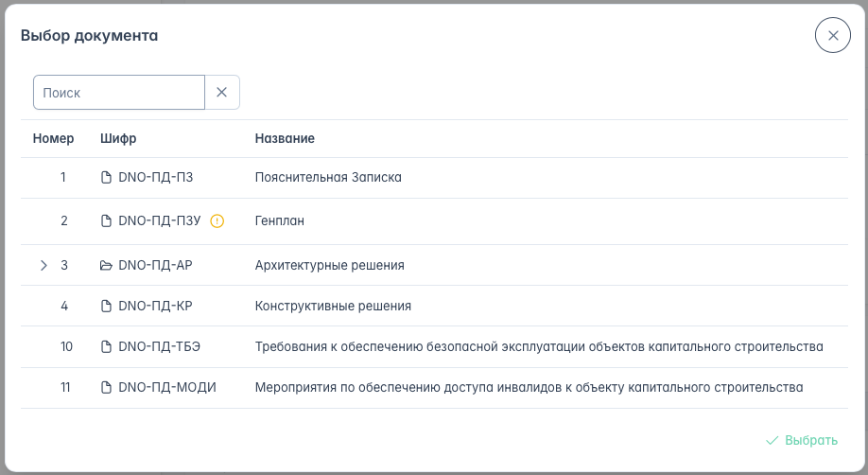
Task: Clear the search field with the X button
Action: [x=222, y=93]
